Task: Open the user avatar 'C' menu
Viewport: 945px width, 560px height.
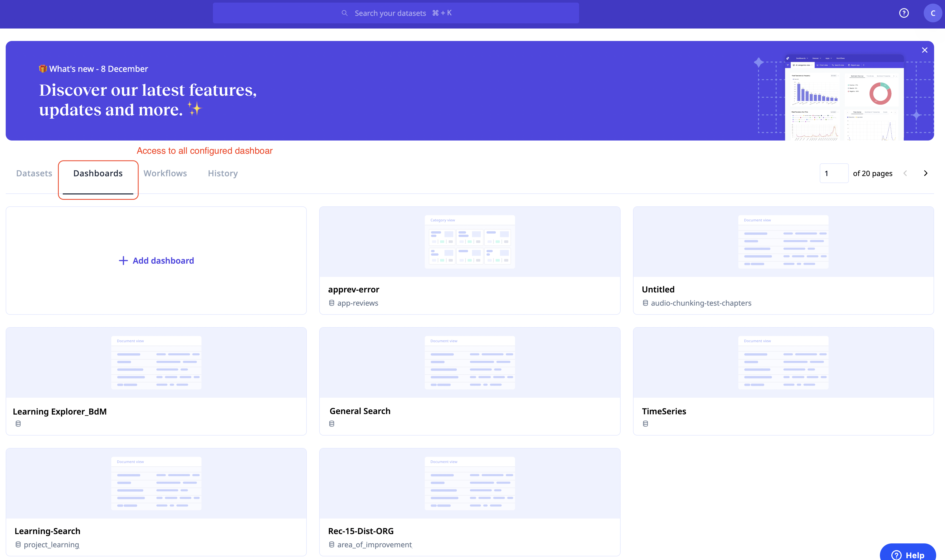Action: coord(933,13)
